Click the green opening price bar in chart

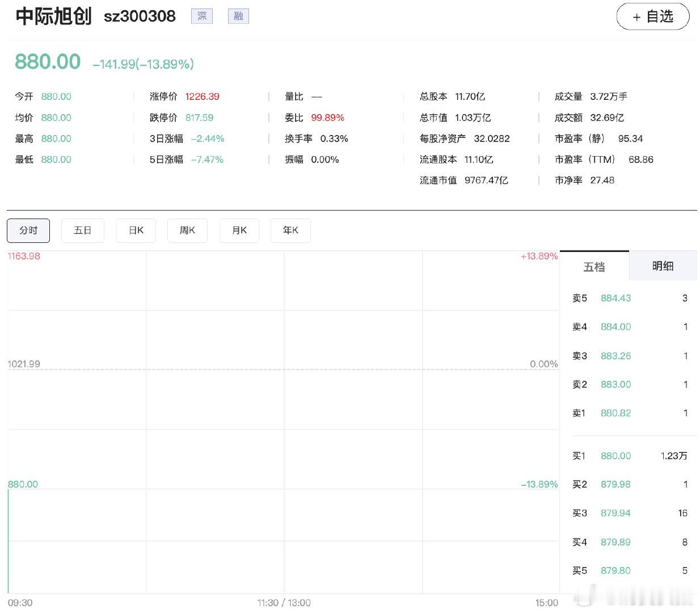[9, 541]
